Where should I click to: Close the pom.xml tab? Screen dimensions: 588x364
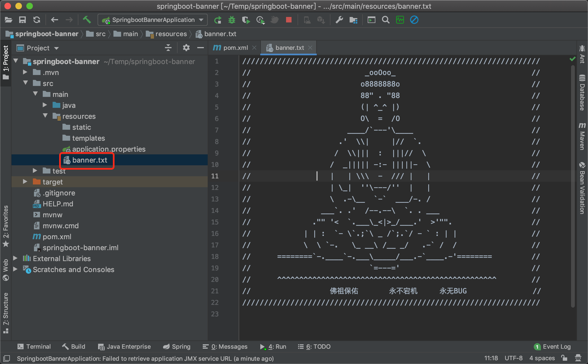254,48
